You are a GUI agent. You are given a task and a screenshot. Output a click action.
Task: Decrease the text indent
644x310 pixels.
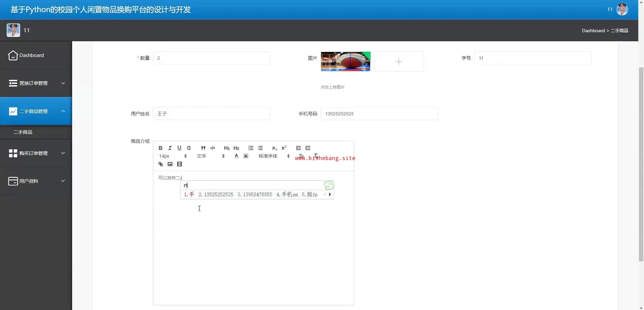[298, 148]
